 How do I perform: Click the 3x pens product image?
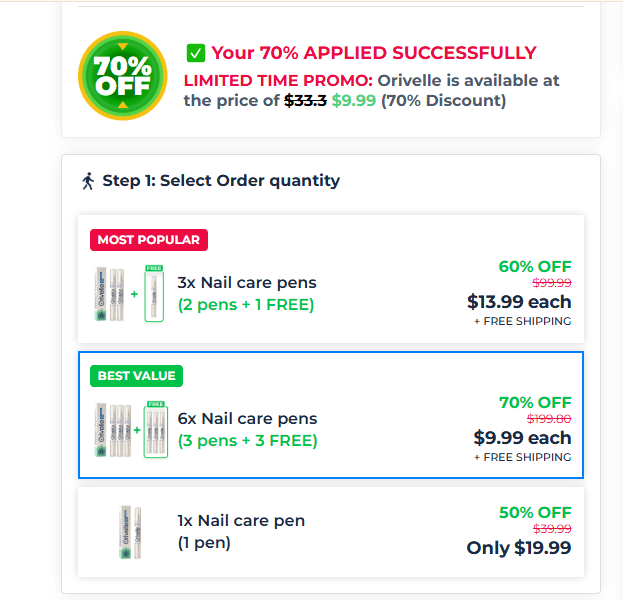click(129, 293)
